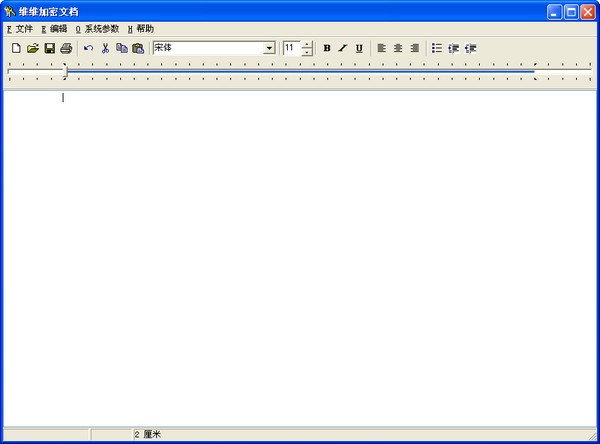Align text to the right
Screen dimensions: 600x444
point(414,48)
